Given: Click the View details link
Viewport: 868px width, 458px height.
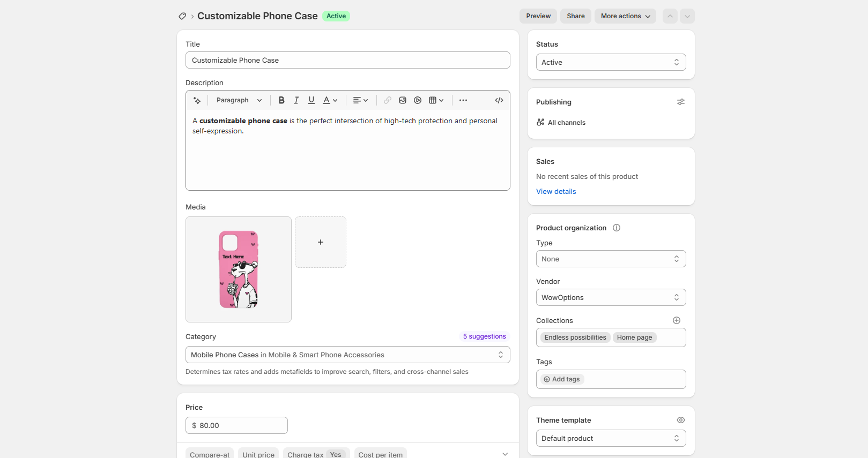Looking at the screenshot, I should point(556,191).
